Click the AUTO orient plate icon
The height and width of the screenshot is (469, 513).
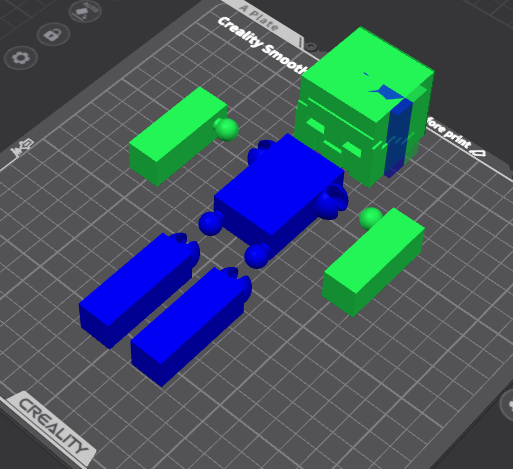coord(85,12)
